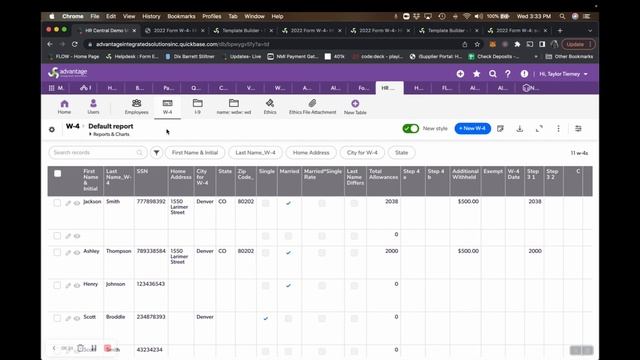
Task: Open favorites star in purple header
Action: pos(476,74)
